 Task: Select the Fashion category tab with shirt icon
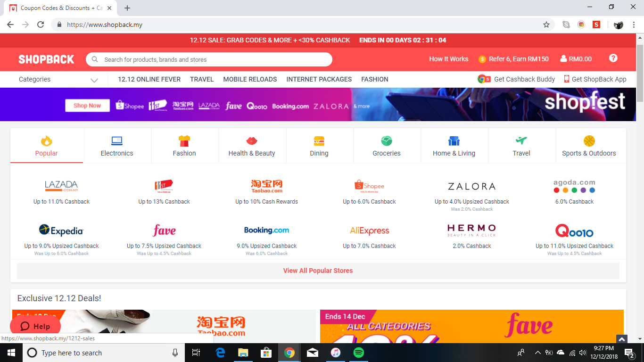pyautogui.click(x=184, y=146)
